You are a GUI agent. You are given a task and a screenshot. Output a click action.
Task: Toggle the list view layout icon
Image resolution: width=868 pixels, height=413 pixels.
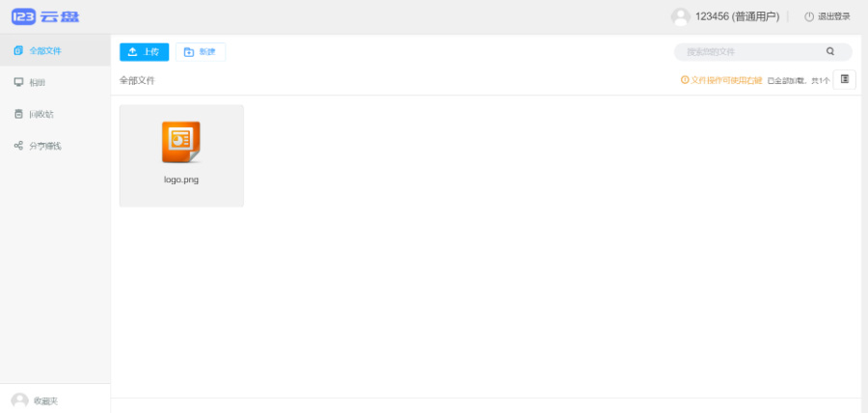pyautogui.click(x=845, y=79)
